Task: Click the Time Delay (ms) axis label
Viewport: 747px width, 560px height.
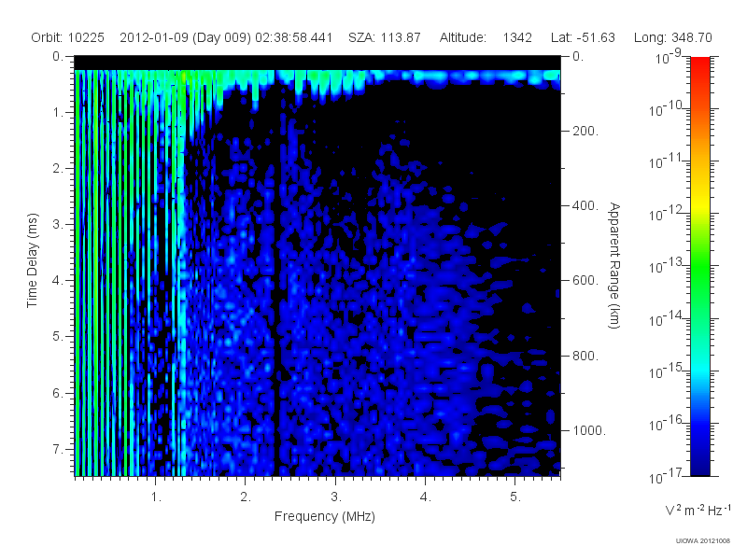Action: click(x=32, y=260)
